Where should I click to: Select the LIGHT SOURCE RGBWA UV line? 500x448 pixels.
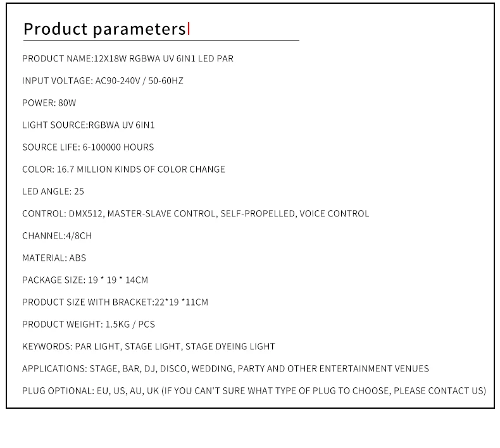[x=89, y=125]
